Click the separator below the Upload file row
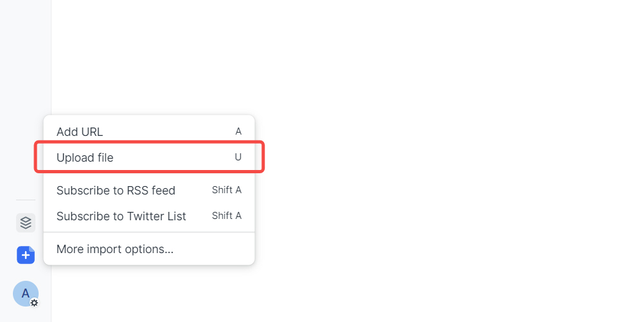 coord(149,175)
